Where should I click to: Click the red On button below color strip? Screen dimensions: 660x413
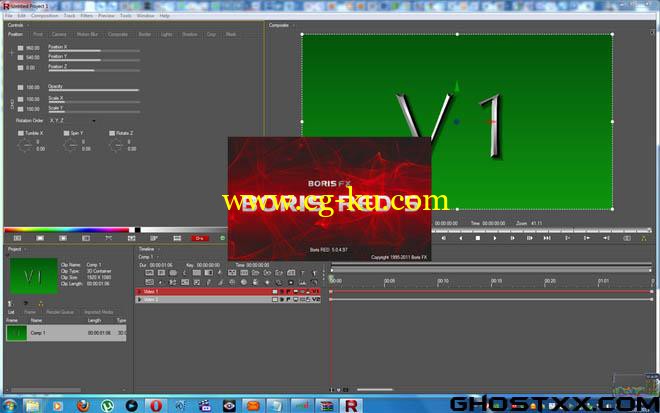point(200,238)
